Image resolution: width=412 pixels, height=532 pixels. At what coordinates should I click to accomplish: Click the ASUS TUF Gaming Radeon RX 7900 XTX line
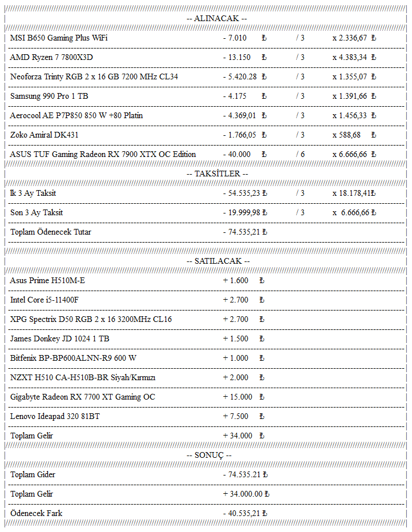(x=205, y=154)
